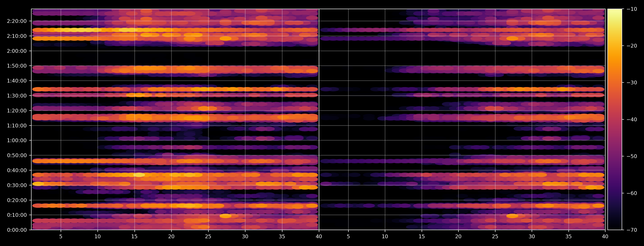Click x-axis label 10 of first heatmap
The image size is (644, 246).
[97, 236]
